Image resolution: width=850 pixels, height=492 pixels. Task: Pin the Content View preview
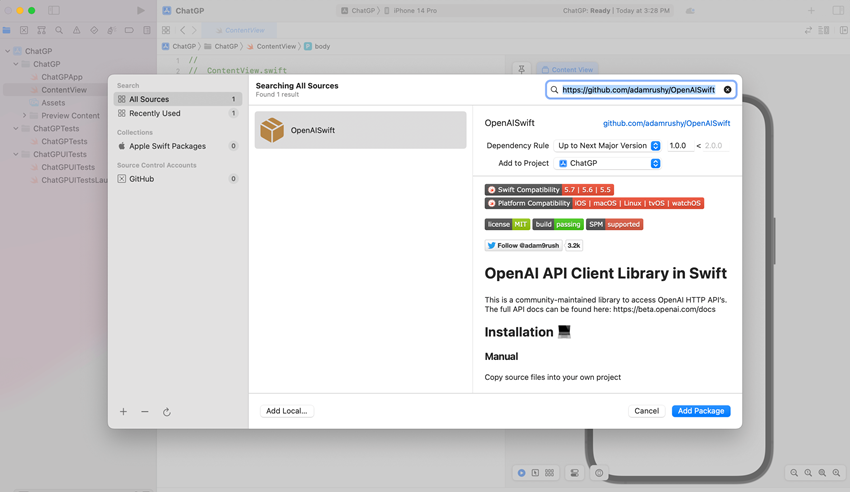521,69
